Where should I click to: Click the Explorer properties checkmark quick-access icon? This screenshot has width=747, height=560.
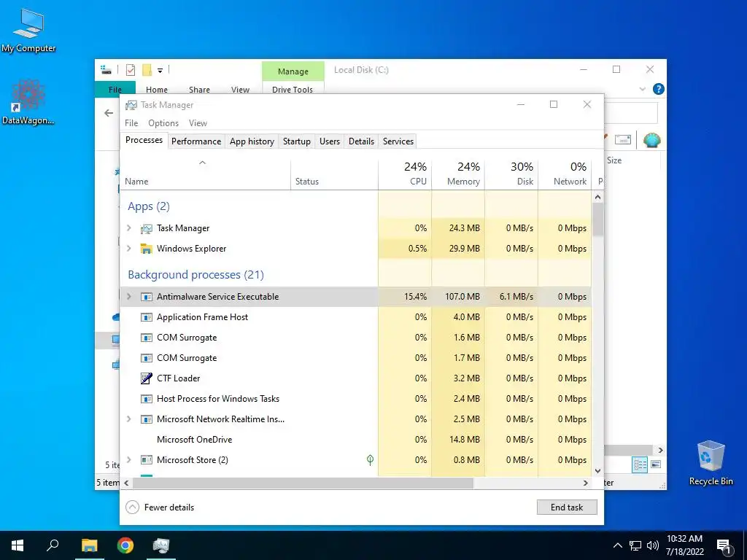[x=131, y=70]
